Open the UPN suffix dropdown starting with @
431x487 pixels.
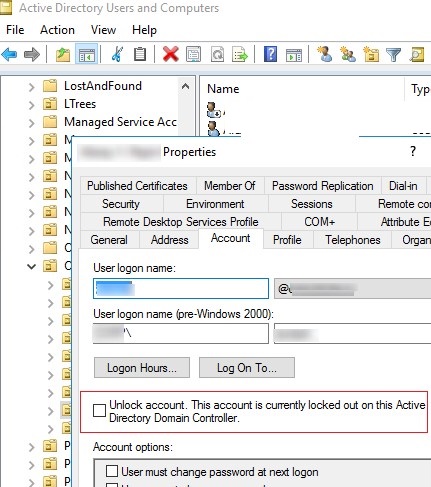point(353,288)
